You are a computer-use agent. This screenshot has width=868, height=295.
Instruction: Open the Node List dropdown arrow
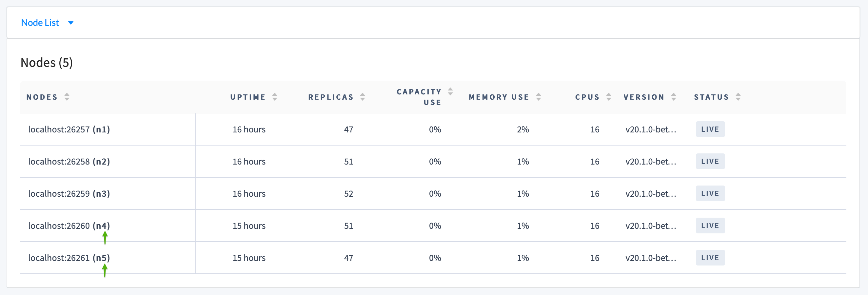(71, 23)
